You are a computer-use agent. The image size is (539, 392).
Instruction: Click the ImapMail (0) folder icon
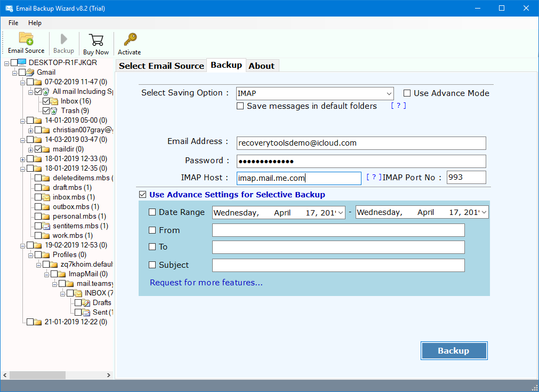click(x=62, y=274)
